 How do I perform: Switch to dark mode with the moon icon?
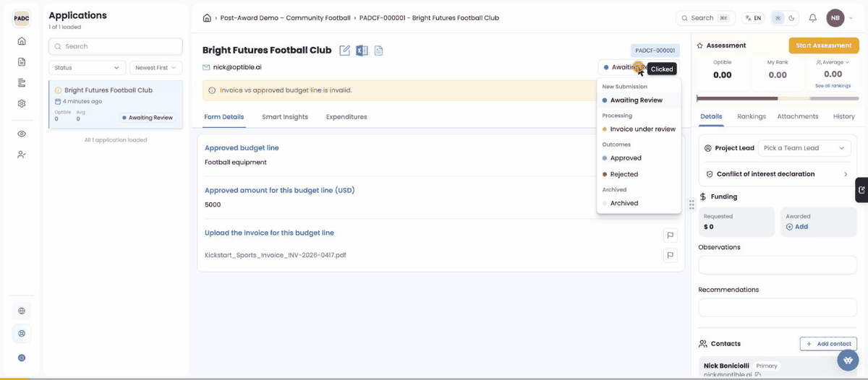tap(791, 18)
